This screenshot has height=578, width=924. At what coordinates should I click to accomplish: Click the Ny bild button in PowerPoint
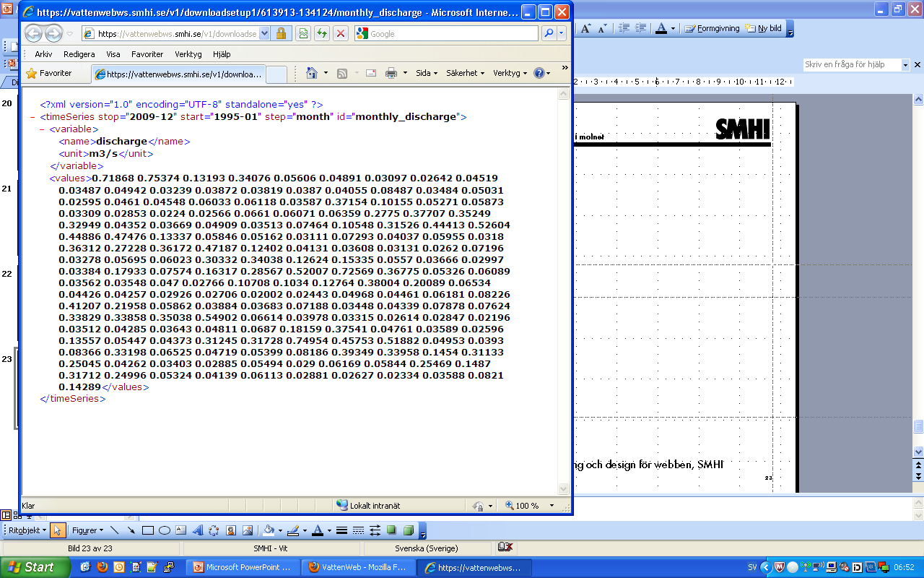(764, 28)
